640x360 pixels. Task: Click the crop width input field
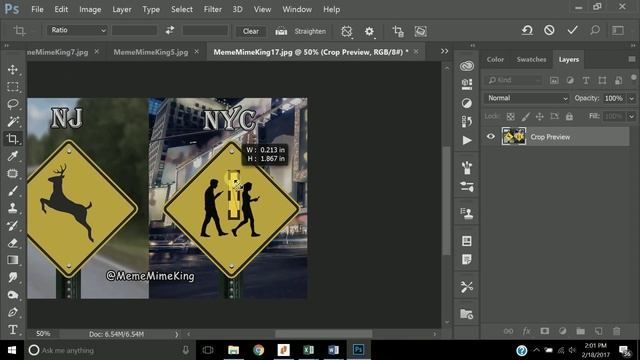[134, 30]
